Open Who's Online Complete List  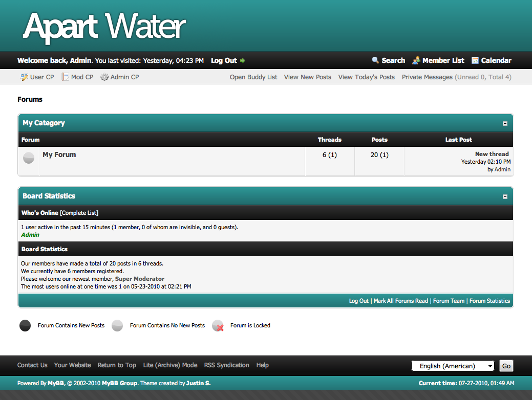79,213
